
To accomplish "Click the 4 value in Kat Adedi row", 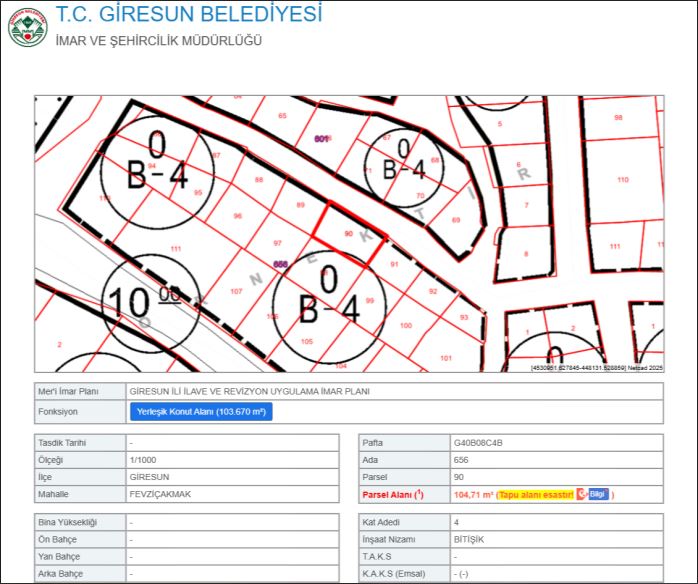I will tap(456, 522).
